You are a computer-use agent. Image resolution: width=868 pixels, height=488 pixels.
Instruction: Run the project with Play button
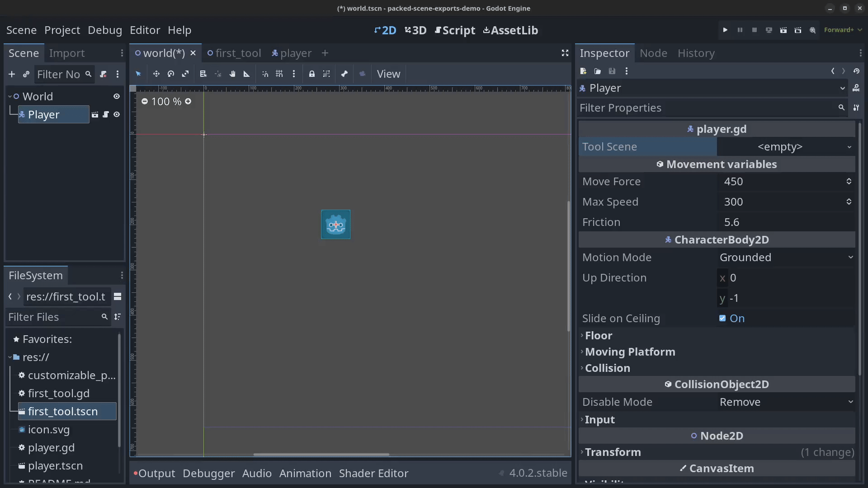coord(725,30)
